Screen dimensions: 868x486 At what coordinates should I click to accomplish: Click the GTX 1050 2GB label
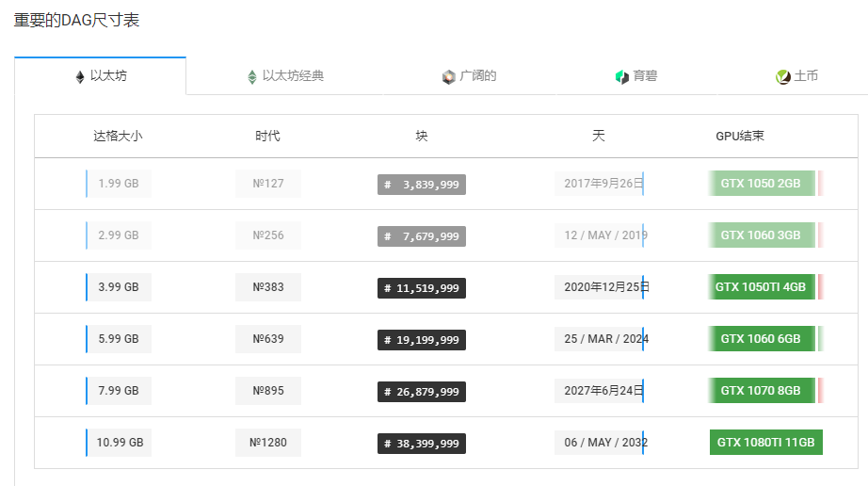(761, 184)
